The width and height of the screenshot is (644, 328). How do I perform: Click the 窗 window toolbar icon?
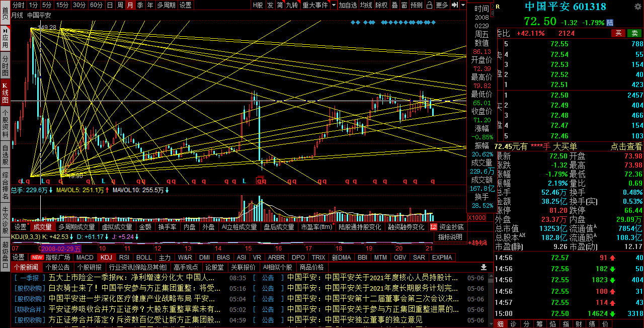405,5
